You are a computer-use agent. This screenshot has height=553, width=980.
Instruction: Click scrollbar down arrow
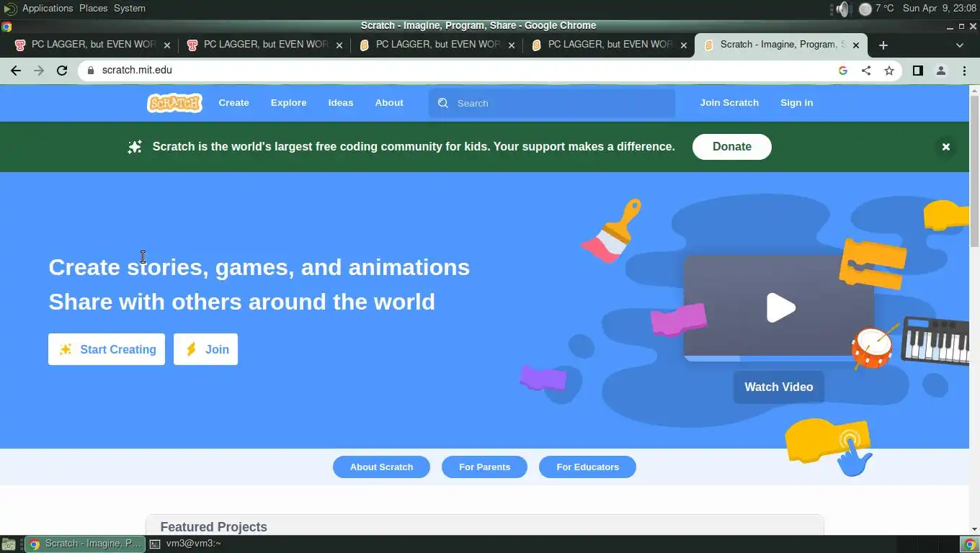coord(974,529)
